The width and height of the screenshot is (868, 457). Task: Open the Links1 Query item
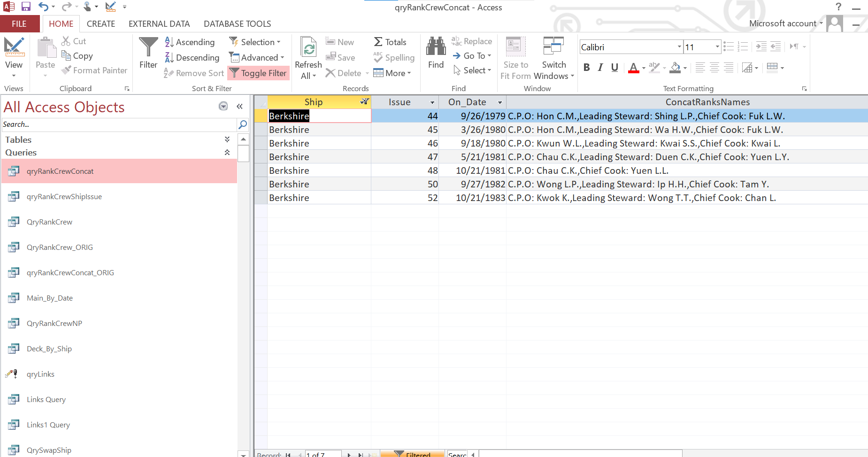click(x=119, y=425)
